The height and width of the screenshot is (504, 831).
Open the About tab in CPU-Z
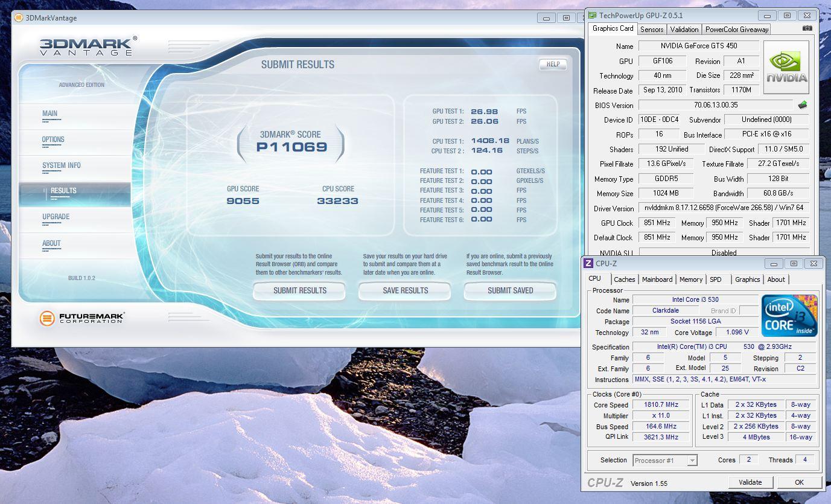click(776, 279)
